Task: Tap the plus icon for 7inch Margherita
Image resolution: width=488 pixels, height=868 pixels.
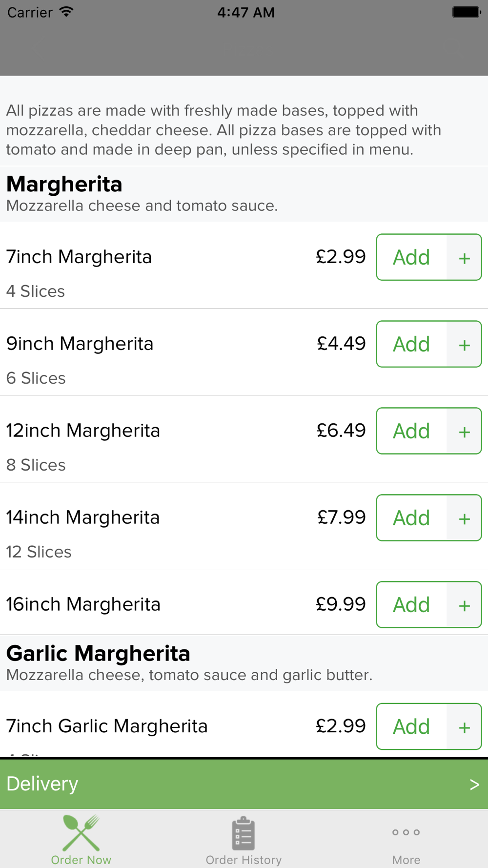Action: (464, 257)
